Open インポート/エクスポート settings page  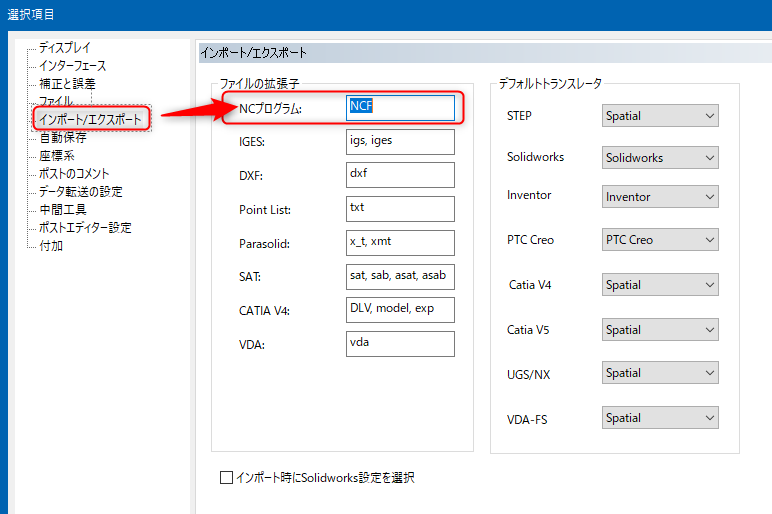tap(91, 119)
